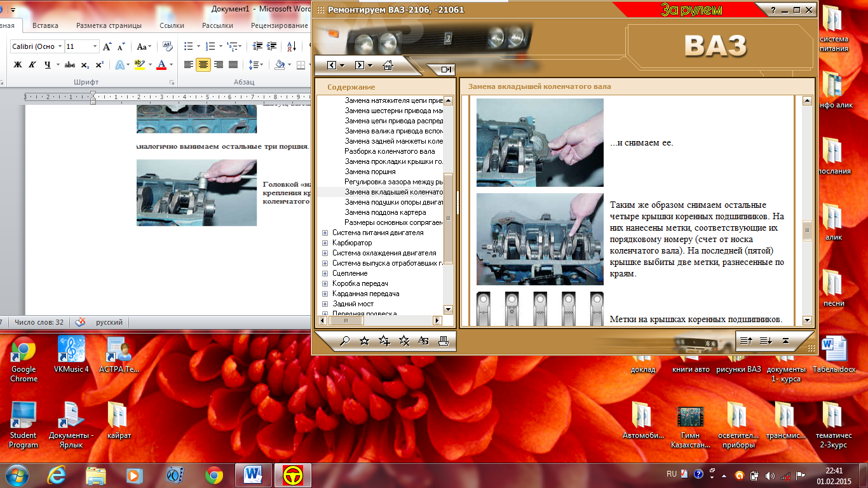
Task: Open the favorites star icon in manual
Action: (x=364, y=341)
